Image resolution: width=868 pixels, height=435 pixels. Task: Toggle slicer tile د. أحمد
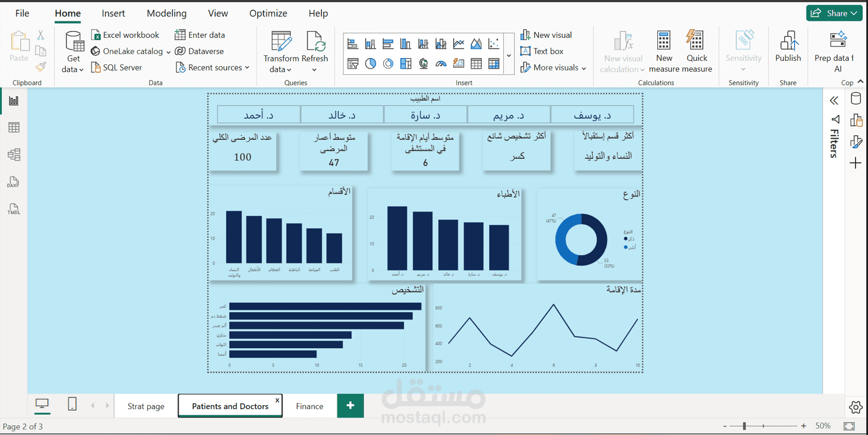pyautogui.click(x=259, y=114)
